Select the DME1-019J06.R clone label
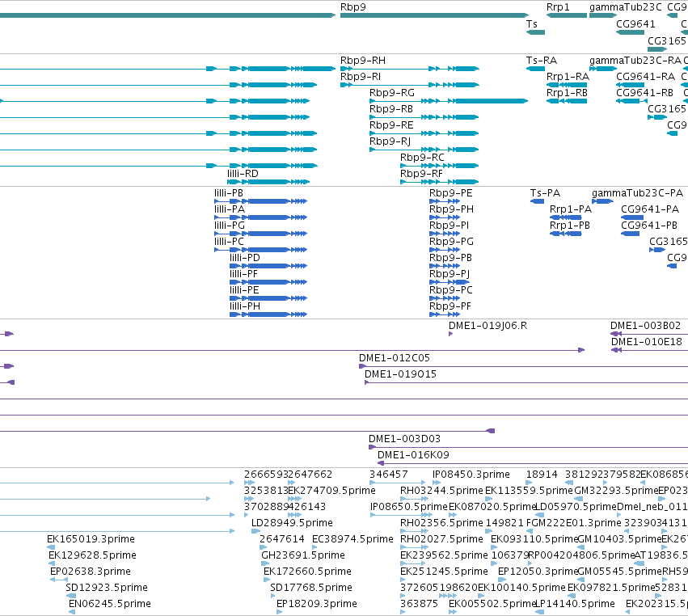This screenshot has height=616, width=688. point(488,326)
